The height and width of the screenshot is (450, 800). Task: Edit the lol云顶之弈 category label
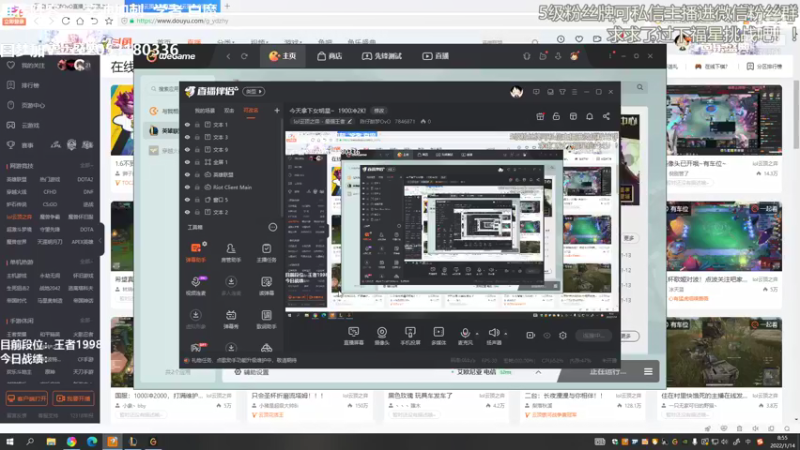[322, 121]
